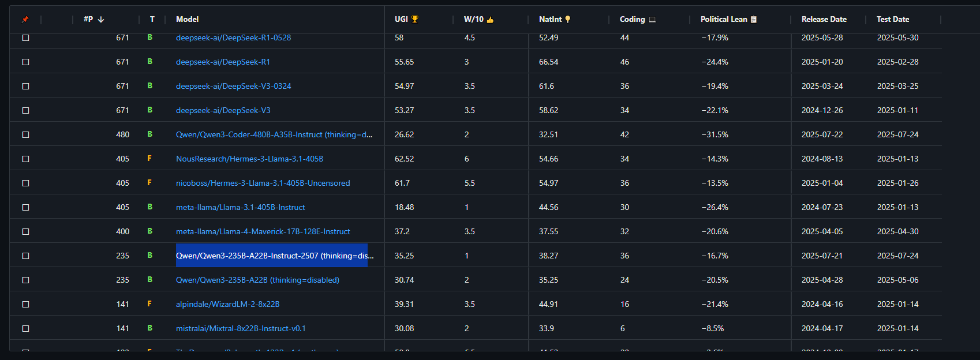980x360 pixels.
Task: Sort by the Release Date column header
Action: 824,19
